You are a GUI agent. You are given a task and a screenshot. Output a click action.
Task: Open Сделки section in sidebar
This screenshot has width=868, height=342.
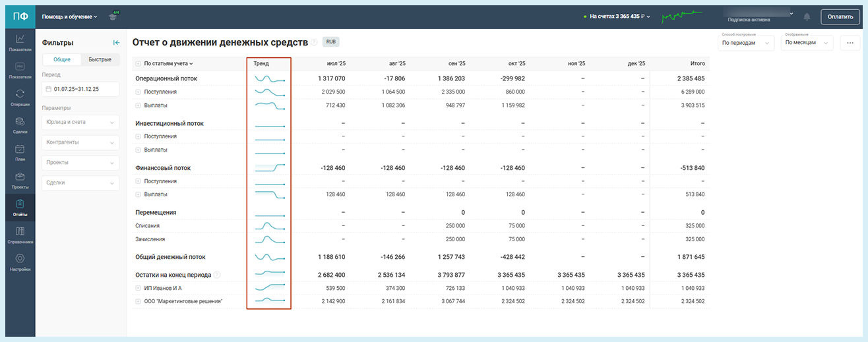20,125
